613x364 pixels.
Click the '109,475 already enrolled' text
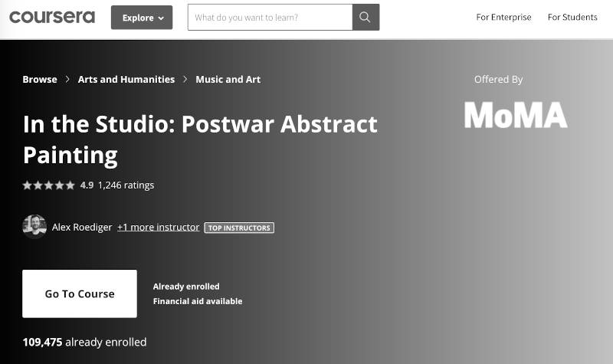coord(84,342)
